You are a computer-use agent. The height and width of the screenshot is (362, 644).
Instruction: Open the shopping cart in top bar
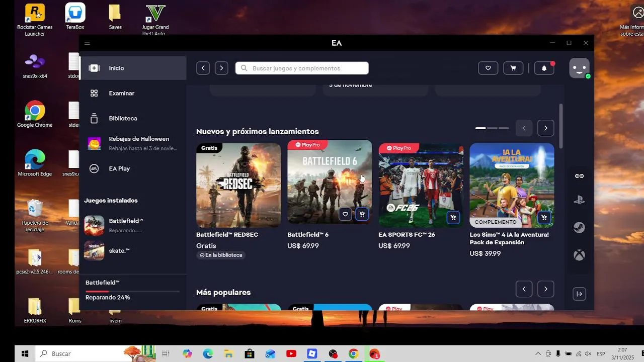point(513,68)
